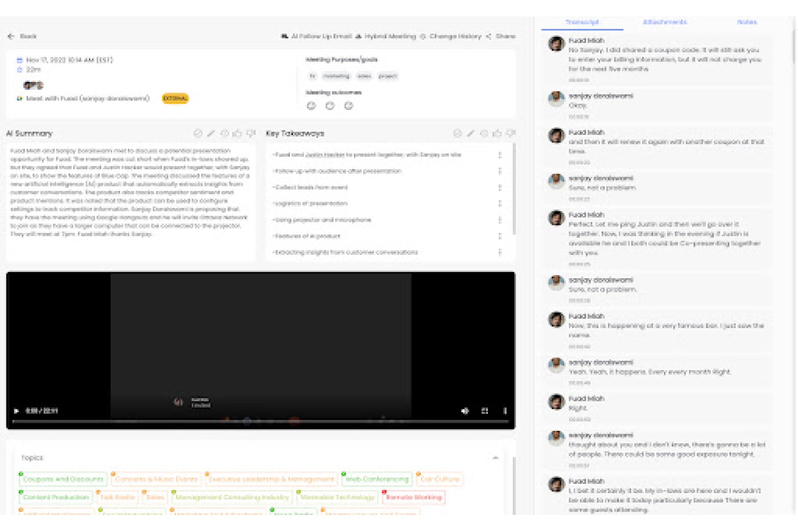Click Key Takeaways history clock icon
The image size is (798, 532).
coord(484,133)
